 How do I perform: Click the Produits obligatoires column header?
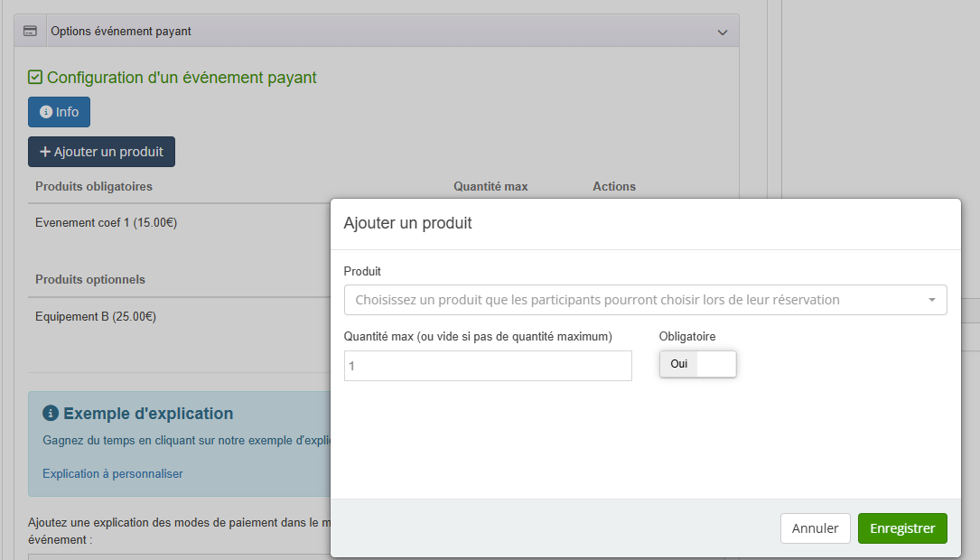click(94, 187)
